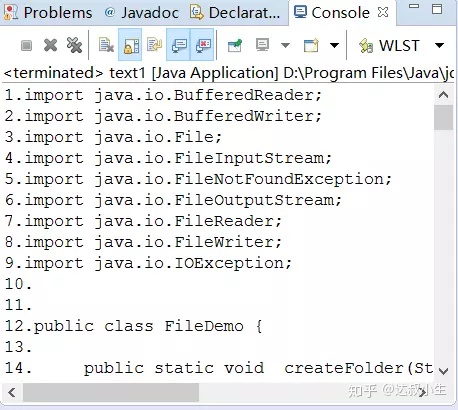Image resolution: width=458 pixels, height=410 pixels.
Task: Toggle show console on standard output change
Action: click(x=178, y=45)
